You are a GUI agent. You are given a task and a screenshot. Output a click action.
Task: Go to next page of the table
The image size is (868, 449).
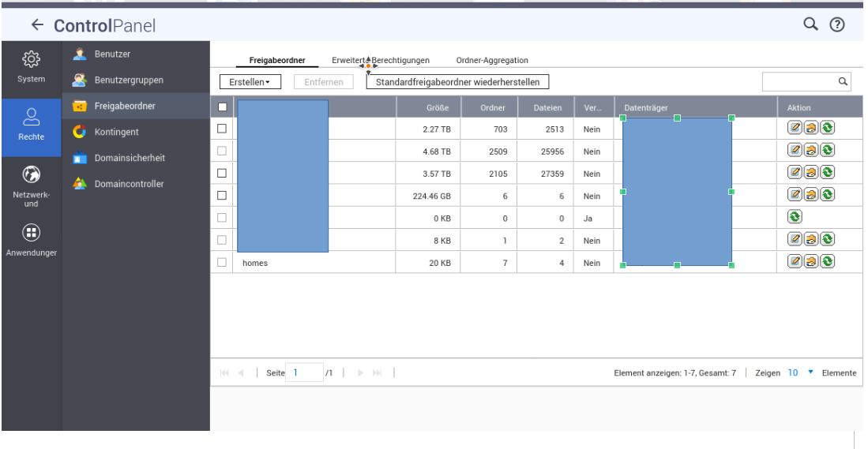pos(360,372)
